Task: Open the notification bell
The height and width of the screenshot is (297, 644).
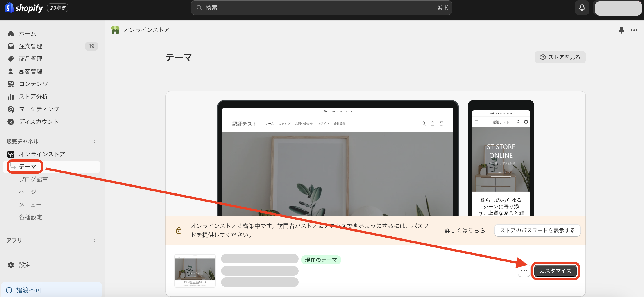Action: click(582, 8)
